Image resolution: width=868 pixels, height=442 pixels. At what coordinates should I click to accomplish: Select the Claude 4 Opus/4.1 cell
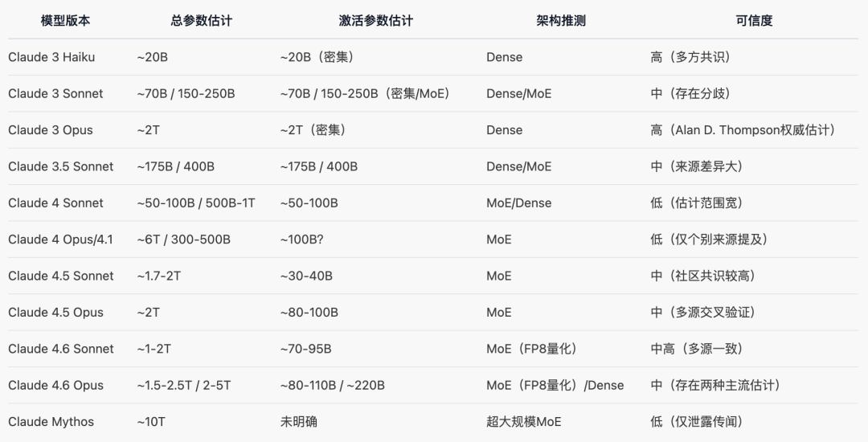(61, 239)
